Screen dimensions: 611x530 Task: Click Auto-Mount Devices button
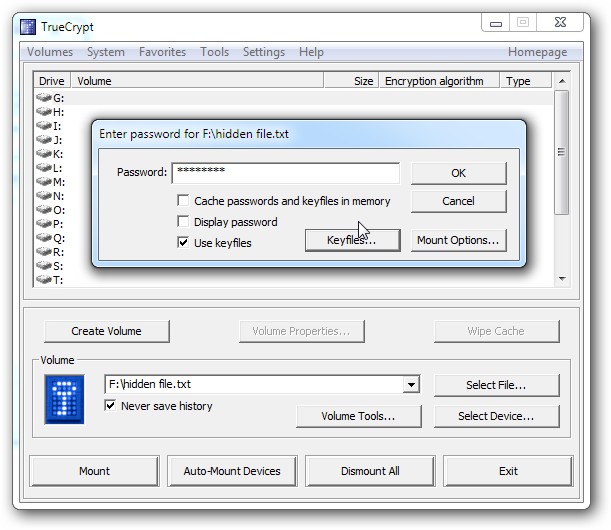[x=232, y=471]
